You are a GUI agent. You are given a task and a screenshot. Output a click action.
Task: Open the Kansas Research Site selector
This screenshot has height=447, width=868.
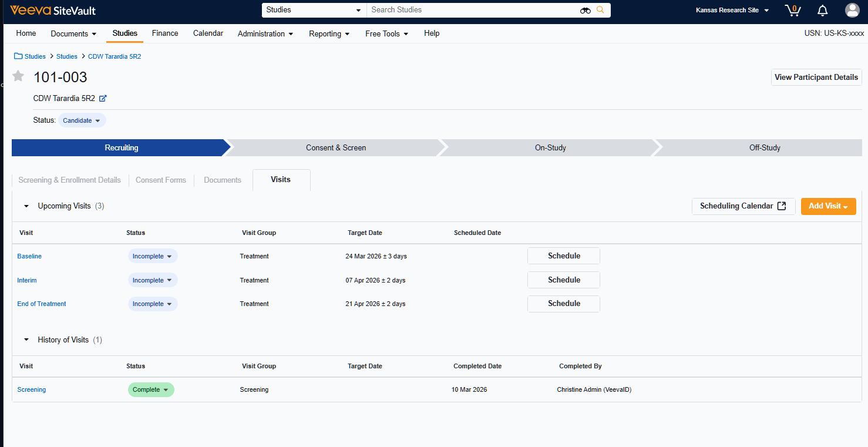coord(732,10)
